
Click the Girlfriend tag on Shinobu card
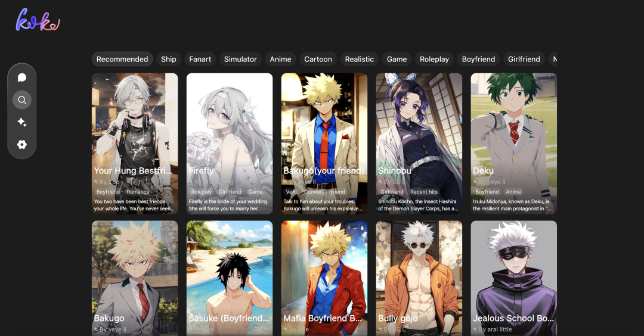[x=392, y=192]
